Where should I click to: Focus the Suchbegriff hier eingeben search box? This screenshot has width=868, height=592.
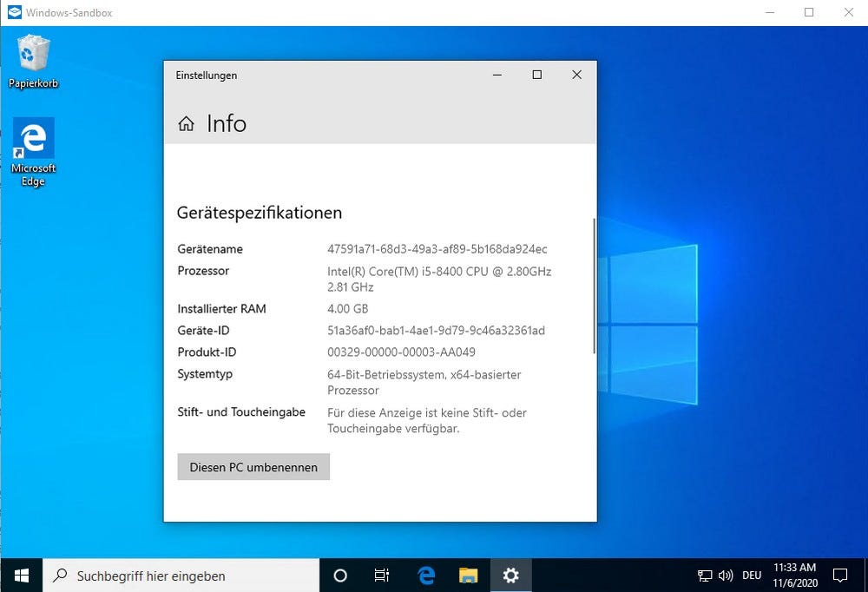tap(181, 576)
